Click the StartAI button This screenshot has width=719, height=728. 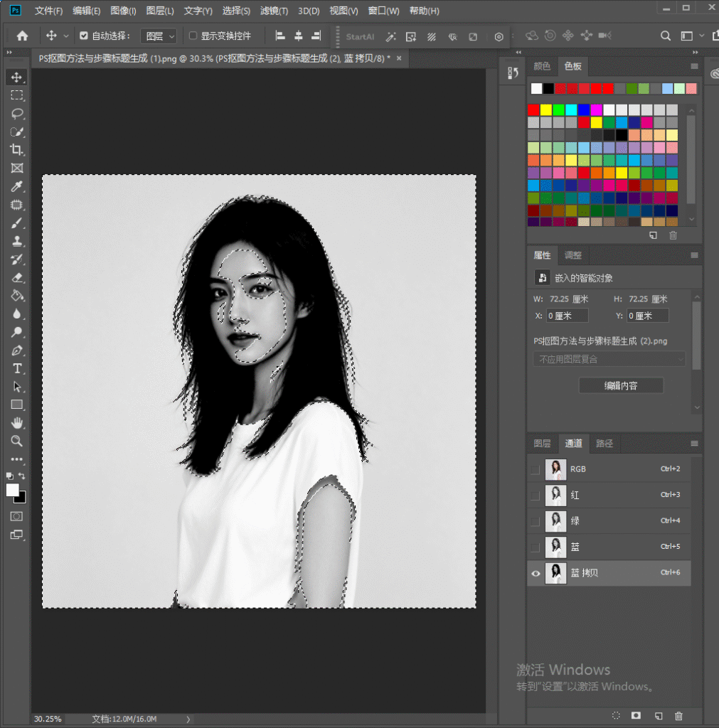click(x=360, y=37)
